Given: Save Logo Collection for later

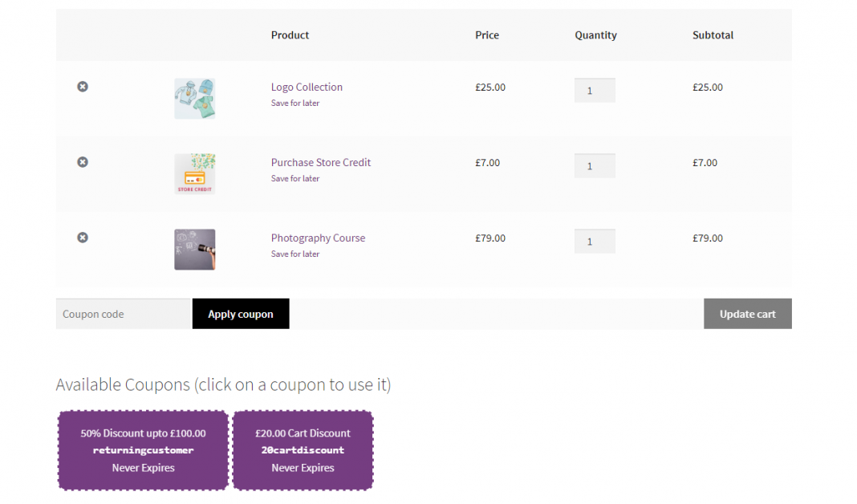Looking at the screenshot, I should click(x=294, y=103).
